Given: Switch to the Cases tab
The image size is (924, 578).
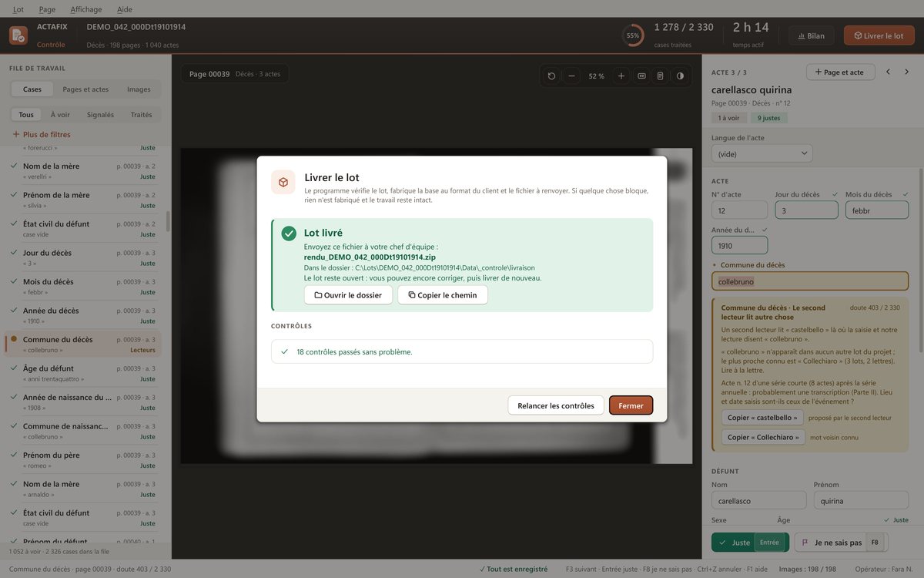Looking at the screenshot, I should point(32,89).
